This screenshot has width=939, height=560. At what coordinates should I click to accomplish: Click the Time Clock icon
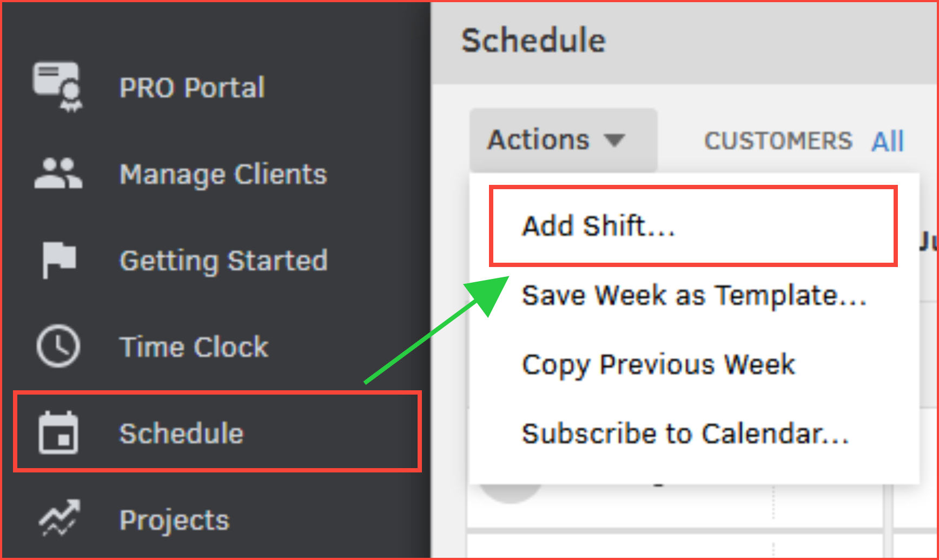point(58,346)
